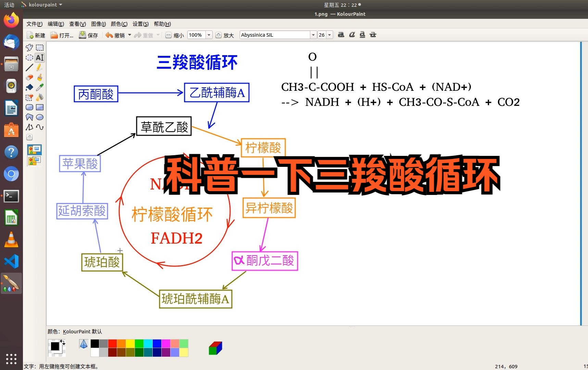Click the 保存 (Save) button

[x=88, y=35]
